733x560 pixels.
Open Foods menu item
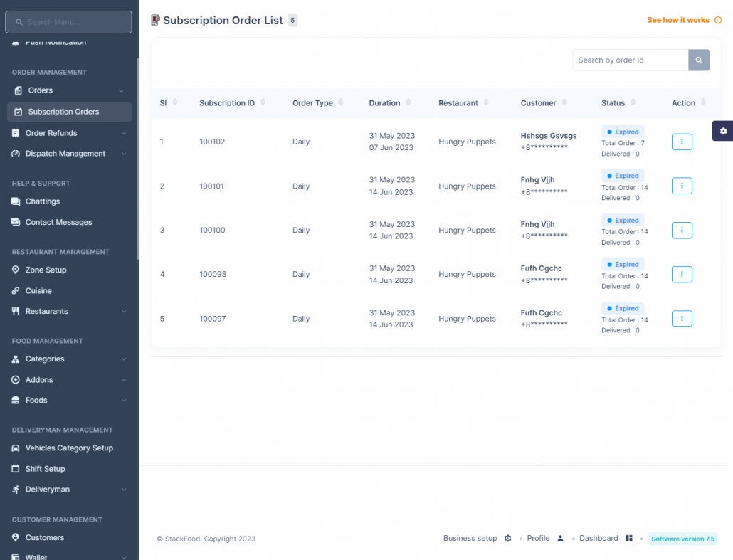[x=69, y=401]
